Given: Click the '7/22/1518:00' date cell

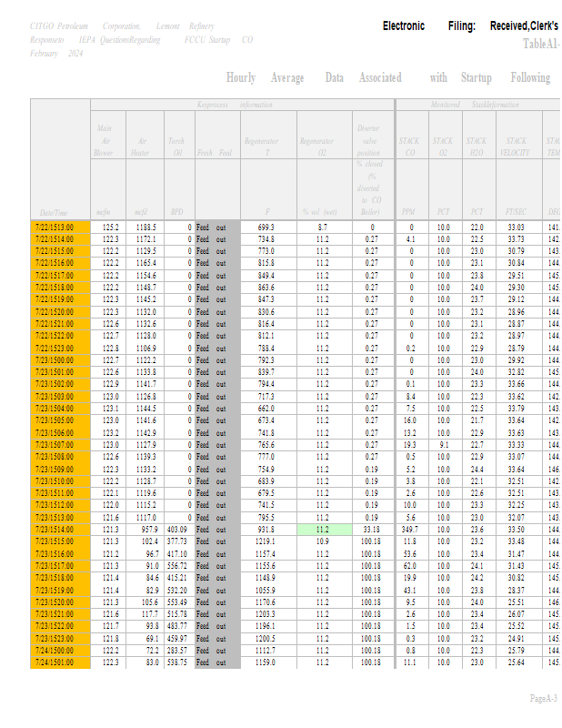Looking at the screenshot, I should coord(60,288).
